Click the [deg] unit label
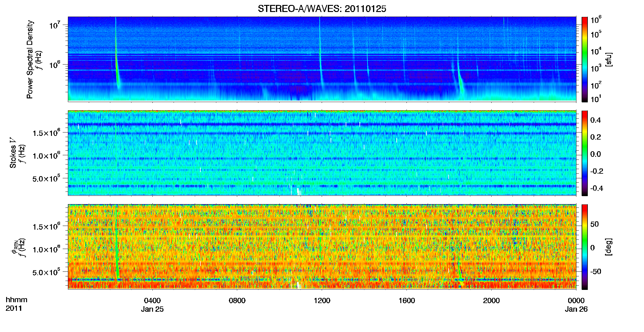Screen dimensions: 644x332 pos(609,247)
